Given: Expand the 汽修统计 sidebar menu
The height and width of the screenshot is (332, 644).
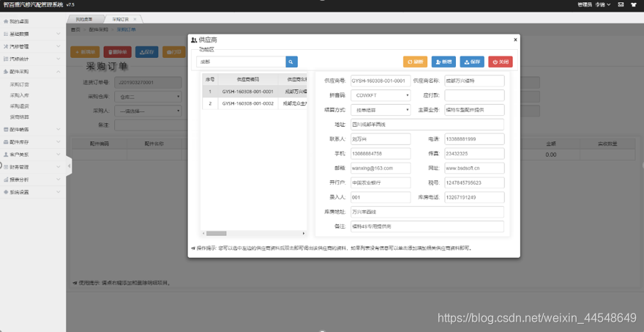Looking at the screenshot, I should click(x=33, y=59).
